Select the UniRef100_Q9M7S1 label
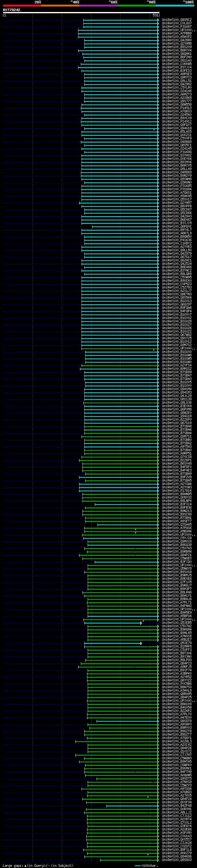The image size is (197, 868). tap(177, 436)
